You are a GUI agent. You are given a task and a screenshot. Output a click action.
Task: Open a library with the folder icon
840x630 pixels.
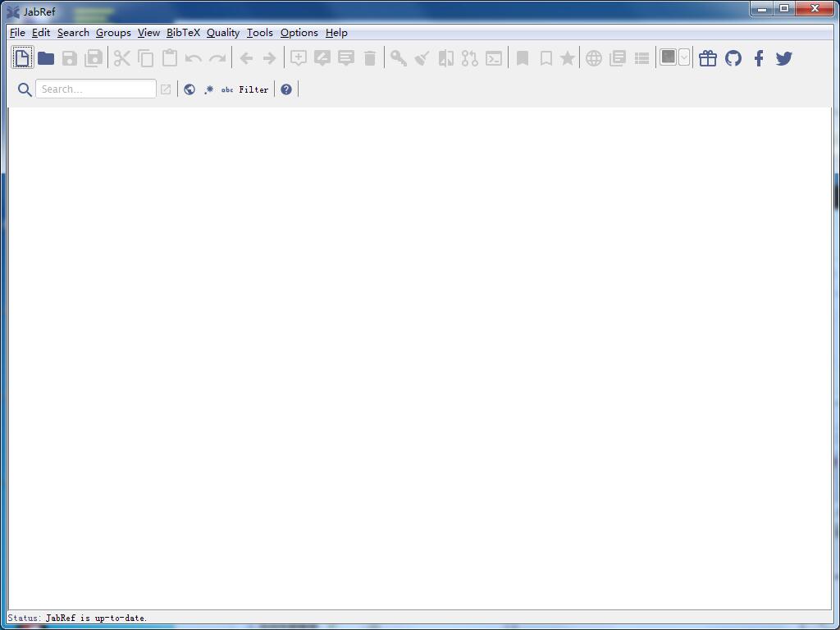(x=46, y=58)
